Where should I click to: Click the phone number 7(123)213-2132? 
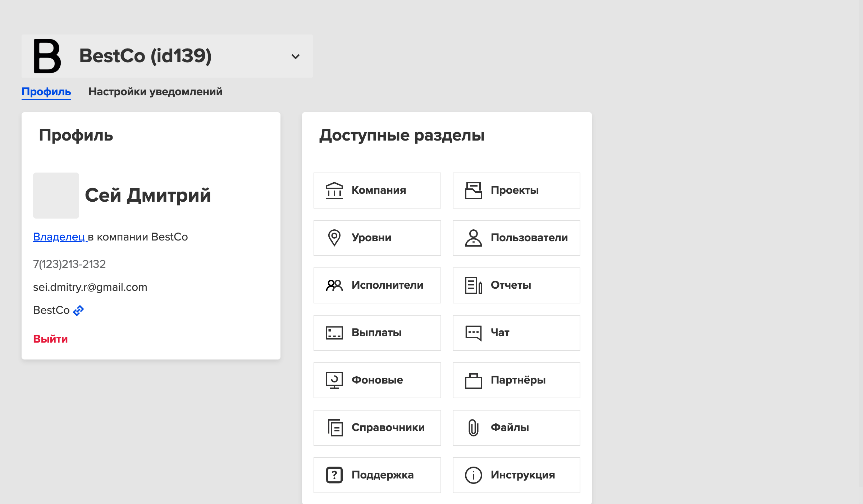point(69,264)
